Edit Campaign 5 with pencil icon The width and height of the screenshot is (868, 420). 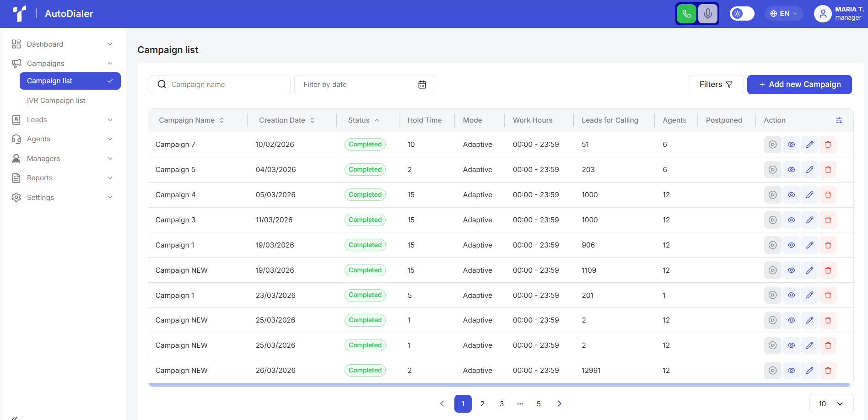(809, 170)
